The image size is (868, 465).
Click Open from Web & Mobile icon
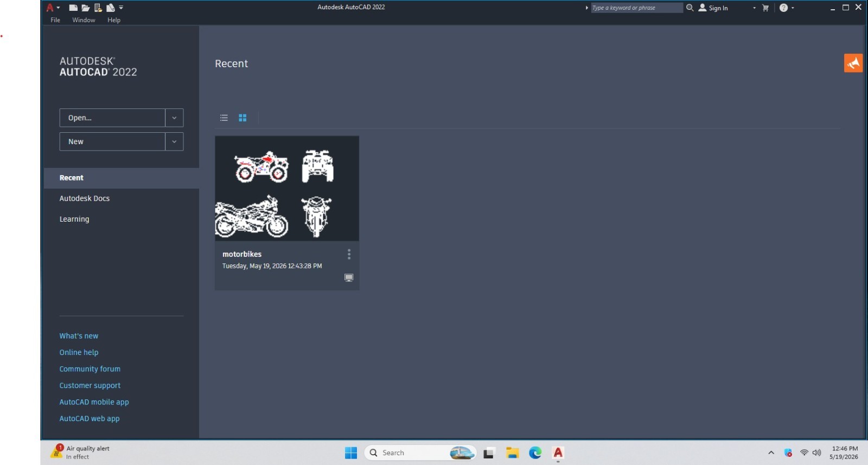click(98, 8)
